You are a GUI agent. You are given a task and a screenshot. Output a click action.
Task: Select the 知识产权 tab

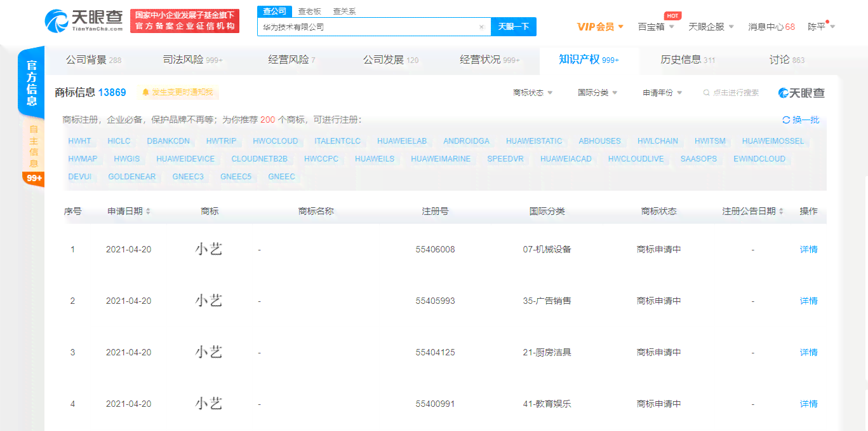tap(589, 60)
